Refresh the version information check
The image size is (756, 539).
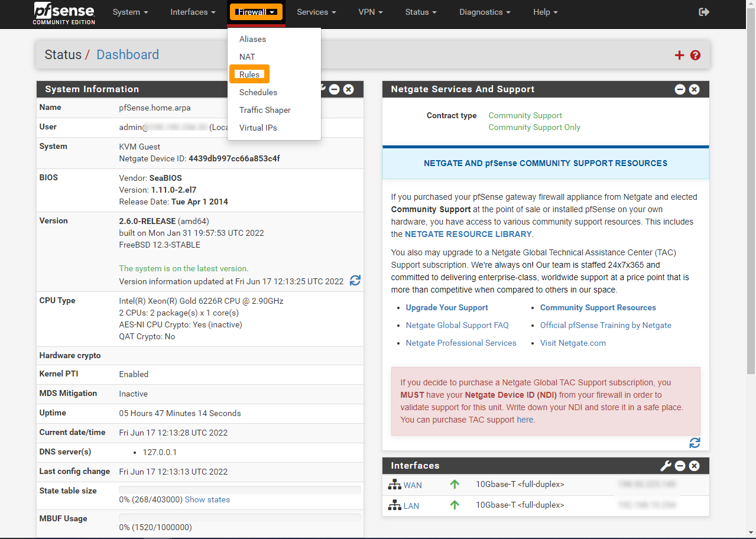coord(355,281)
